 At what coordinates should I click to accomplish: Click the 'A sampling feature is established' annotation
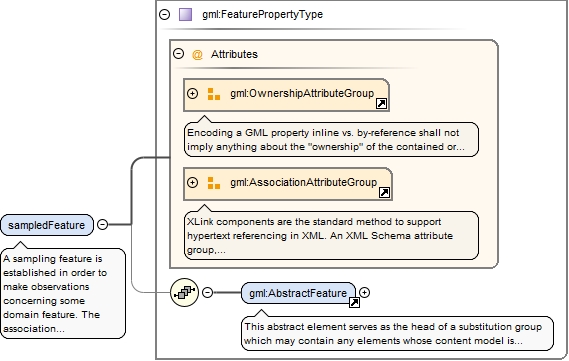[x=63, y=294]
